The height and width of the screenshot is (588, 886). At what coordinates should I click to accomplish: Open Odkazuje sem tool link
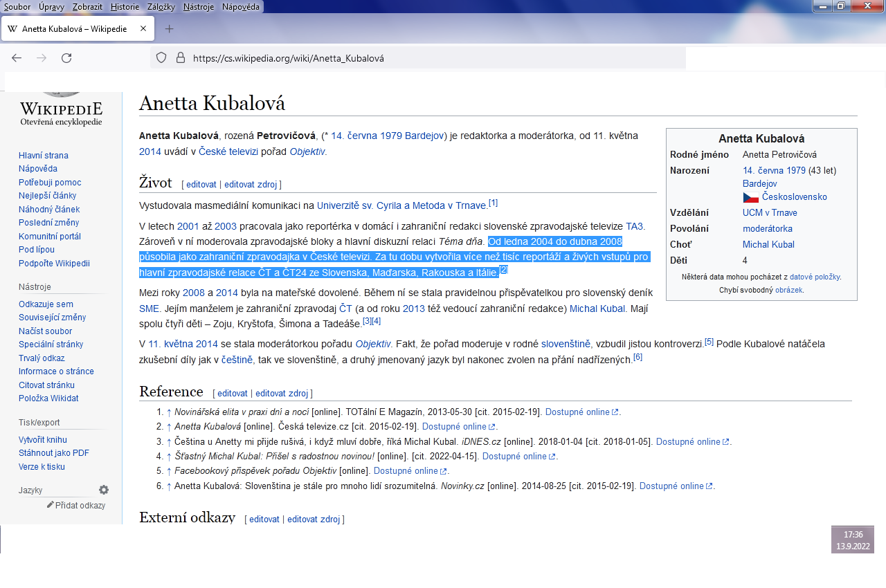click(x=46, y=304)
